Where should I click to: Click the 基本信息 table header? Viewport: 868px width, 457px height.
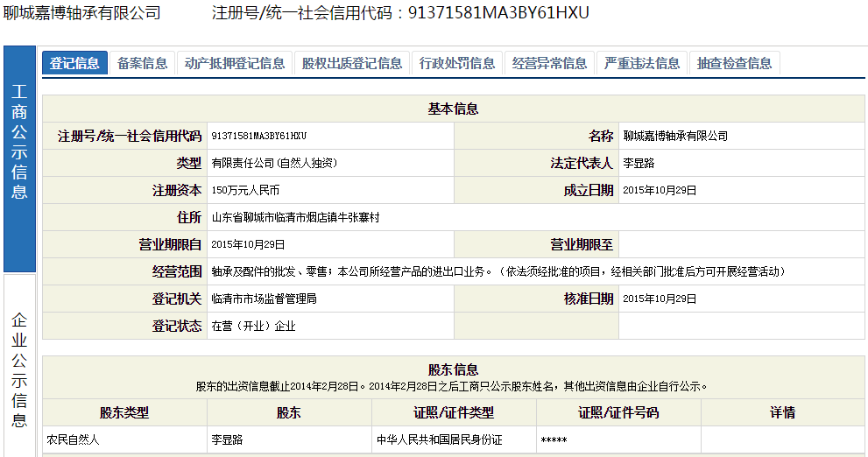coord(453,109)
